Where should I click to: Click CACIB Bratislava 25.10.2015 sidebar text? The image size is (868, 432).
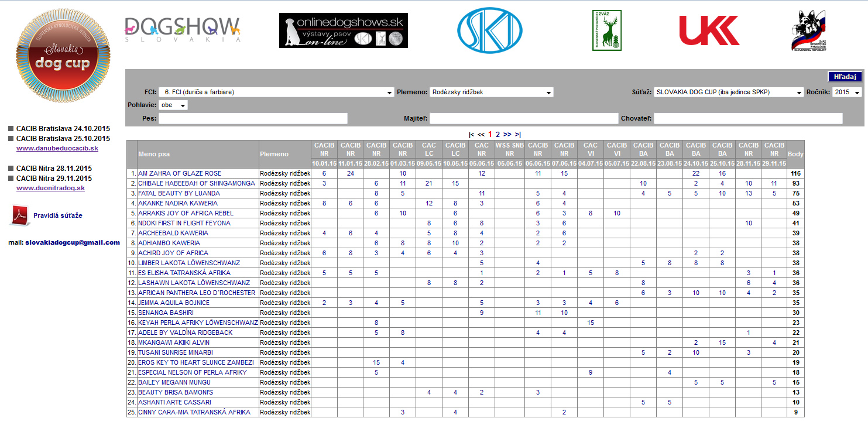pyautogui.click(x=63, y=139)
